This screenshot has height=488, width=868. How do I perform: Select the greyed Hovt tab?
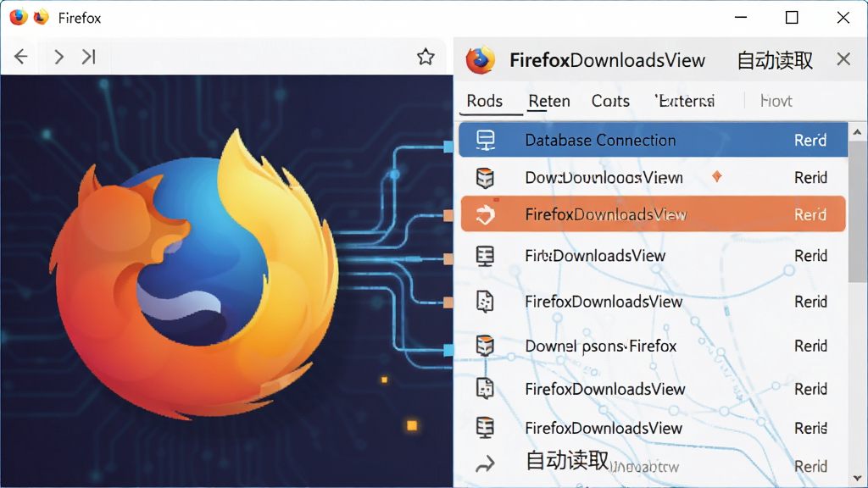[x=776, y=101]
